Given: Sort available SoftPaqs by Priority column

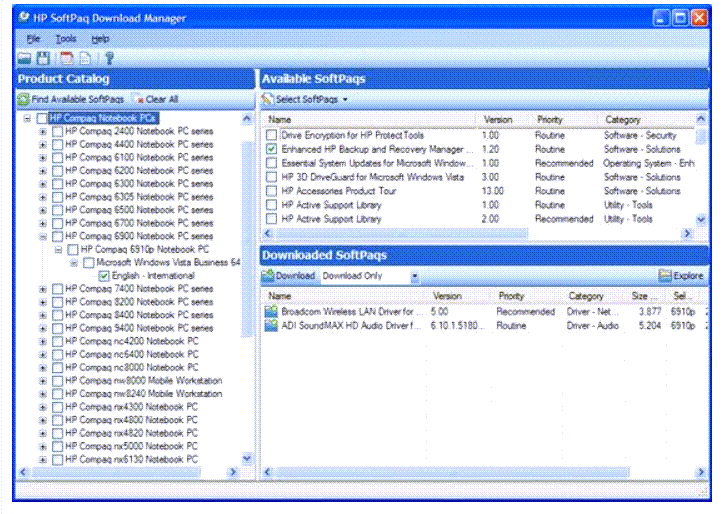Looking at the screenshot, I should click(x=565, y=120).
